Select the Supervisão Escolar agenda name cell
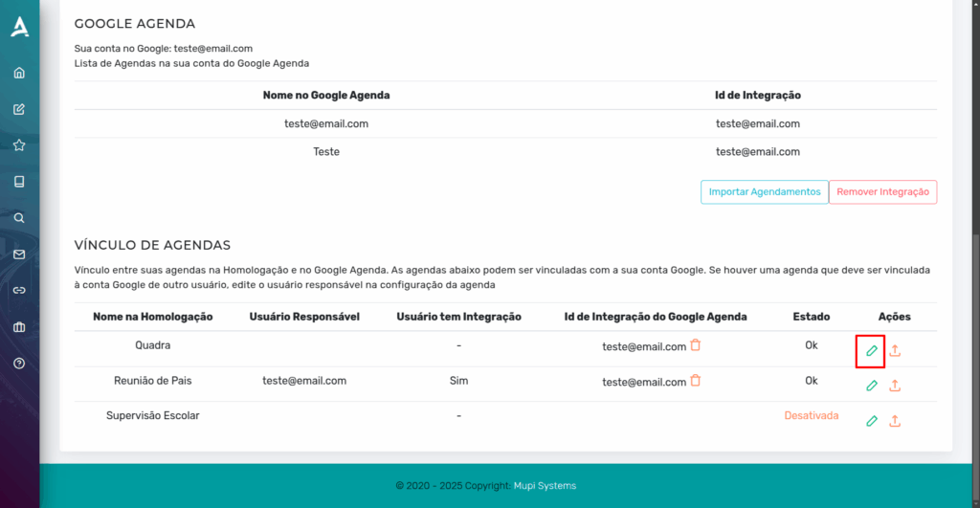980x508 pixels. [x=152, y=415]
